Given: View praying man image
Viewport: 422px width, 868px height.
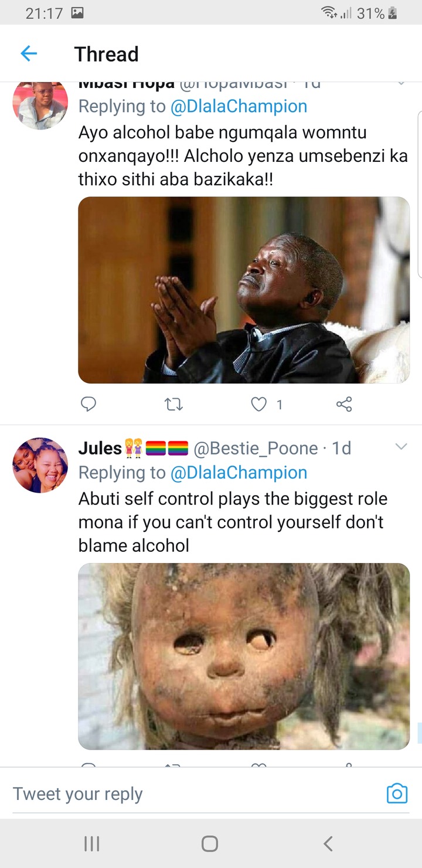Looking at the screenshot, I should tap(244, 290).
